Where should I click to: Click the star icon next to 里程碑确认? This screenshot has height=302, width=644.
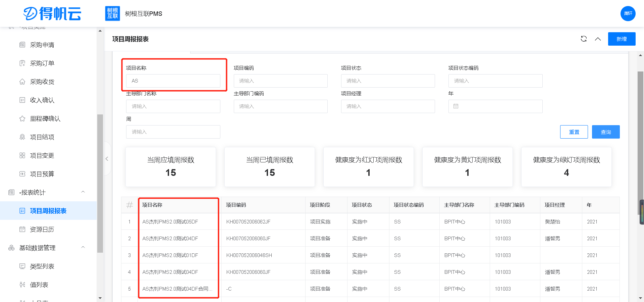click(x=22, y=118)
